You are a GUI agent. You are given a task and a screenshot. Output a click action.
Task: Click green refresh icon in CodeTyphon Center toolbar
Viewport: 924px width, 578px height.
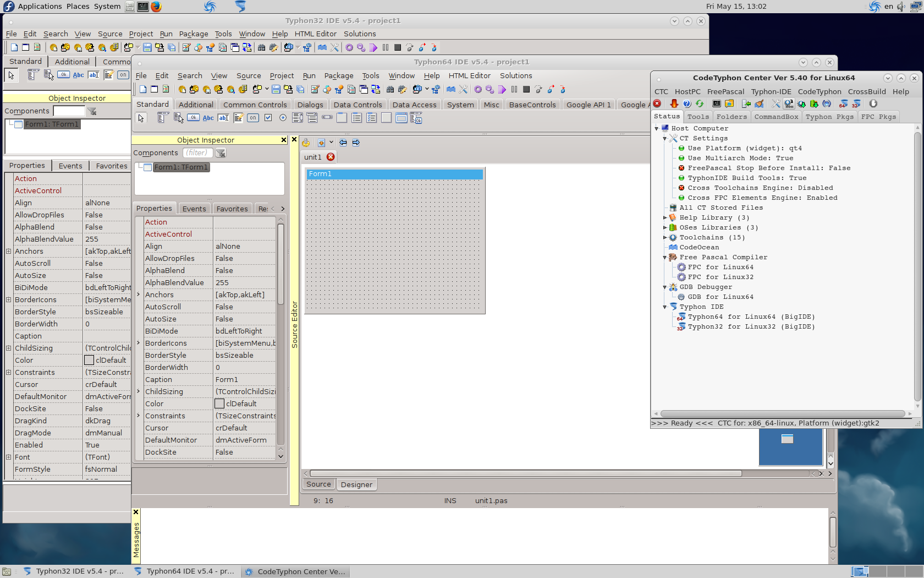point(700,103)
